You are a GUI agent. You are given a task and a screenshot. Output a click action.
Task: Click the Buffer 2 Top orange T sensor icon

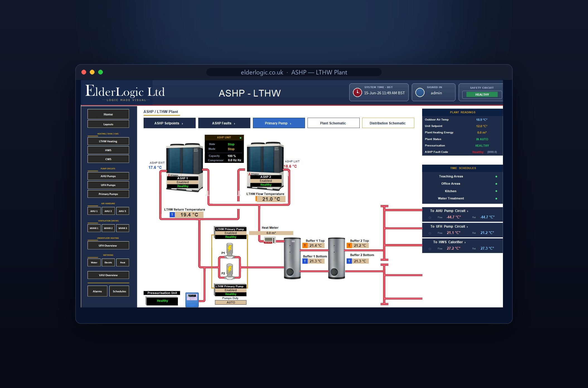[x=349, y=245]
